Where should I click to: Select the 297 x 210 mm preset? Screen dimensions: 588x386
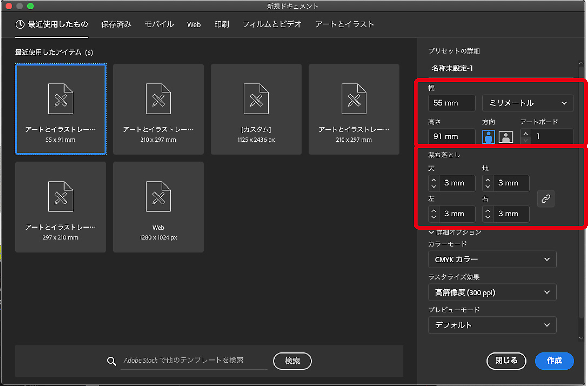[x=61, y=207]
